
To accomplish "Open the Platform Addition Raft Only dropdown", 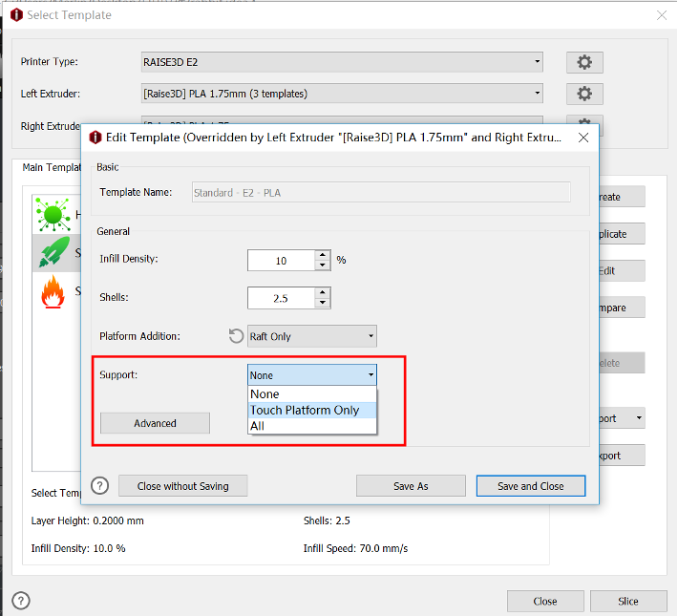I will [311, 336].
